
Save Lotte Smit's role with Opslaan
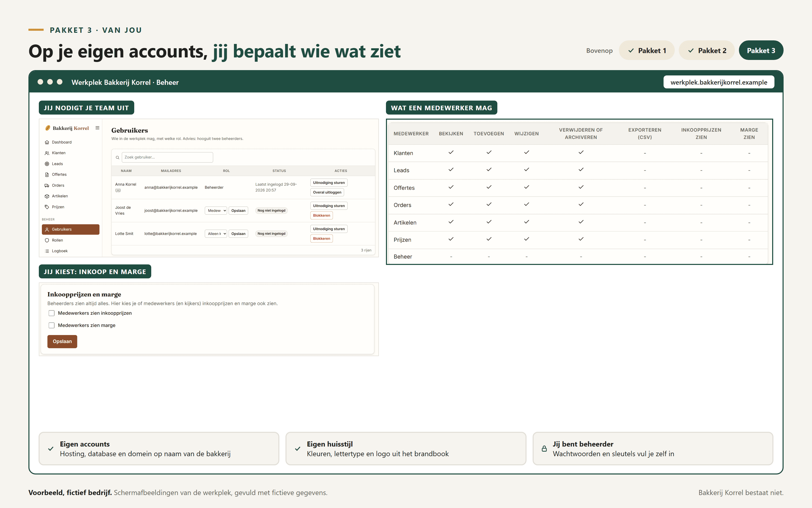click(x=238, y=233)
